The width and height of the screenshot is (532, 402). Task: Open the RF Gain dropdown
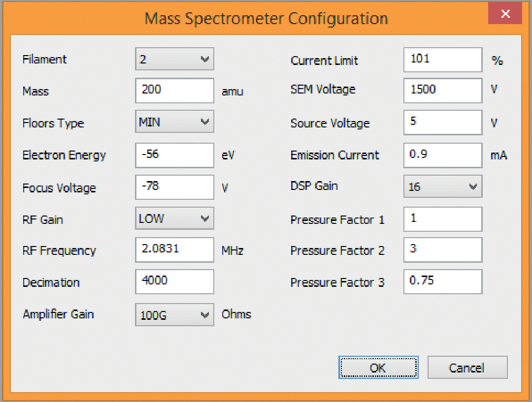174,219
